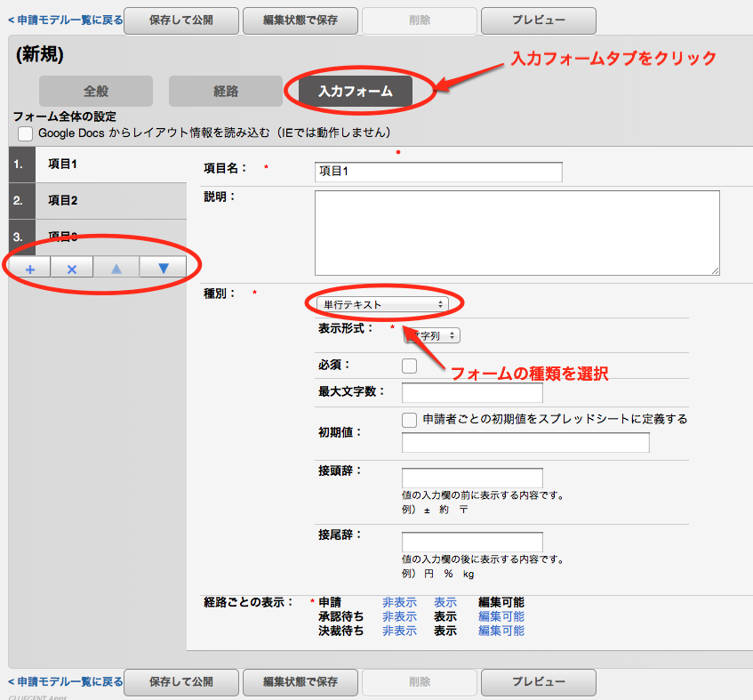Click the 項目名 text field
This screenshot has height=700, width=753.
(438, 172)
